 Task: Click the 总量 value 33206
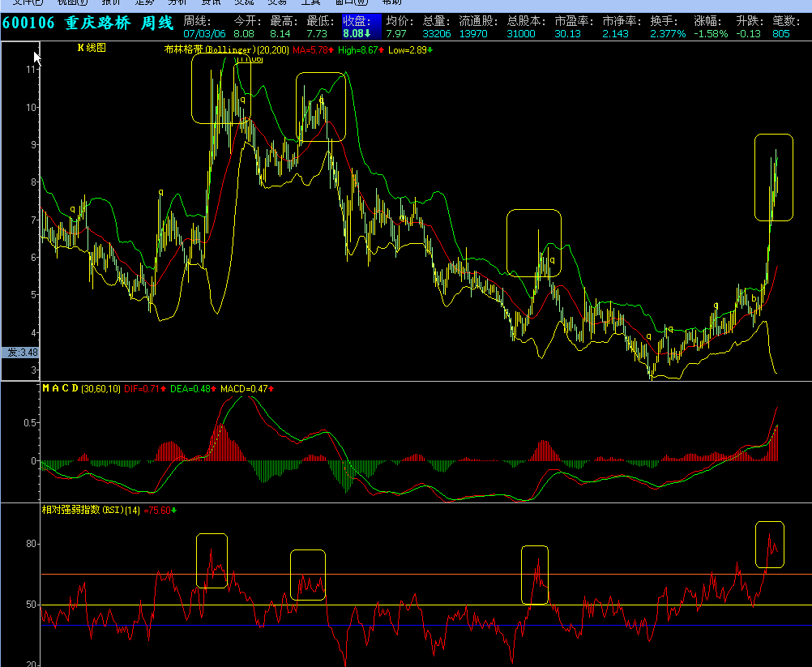[437, 34]
